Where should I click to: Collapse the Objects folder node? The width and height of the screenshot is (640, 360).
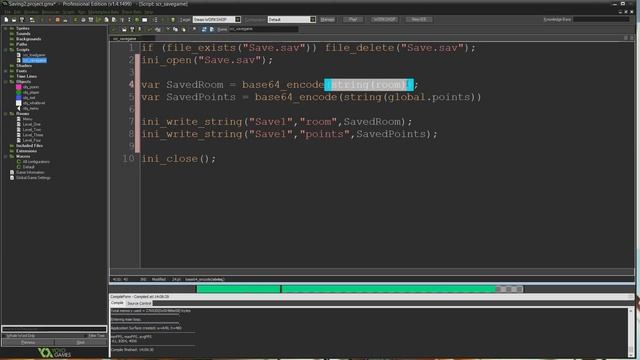(x=6, y=82)
